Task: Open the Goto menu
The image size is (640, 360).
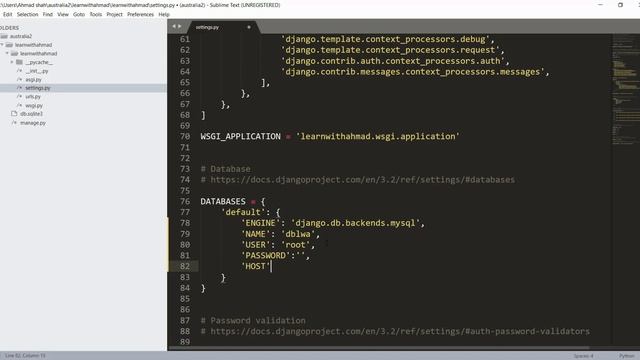Action: pos(79,14)
